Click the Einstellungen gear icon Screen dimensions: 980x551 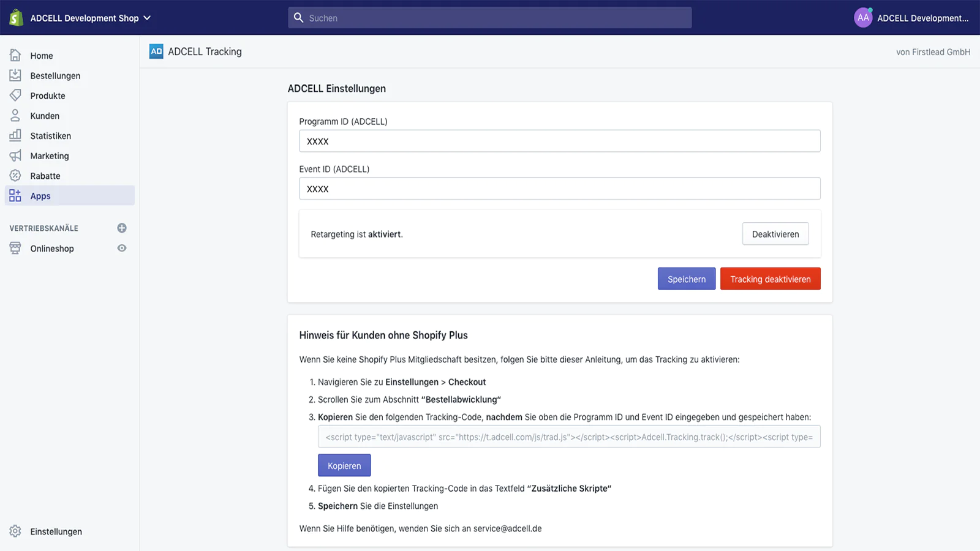click(x=15, y=531)
